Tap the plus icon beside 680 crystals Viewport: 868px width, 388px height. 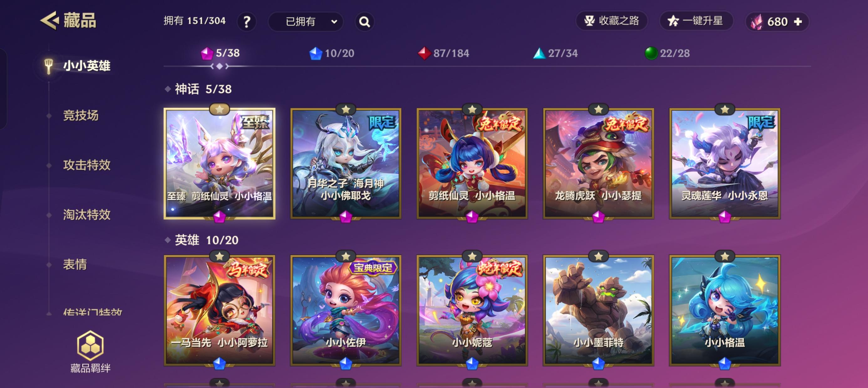point(798,22)
